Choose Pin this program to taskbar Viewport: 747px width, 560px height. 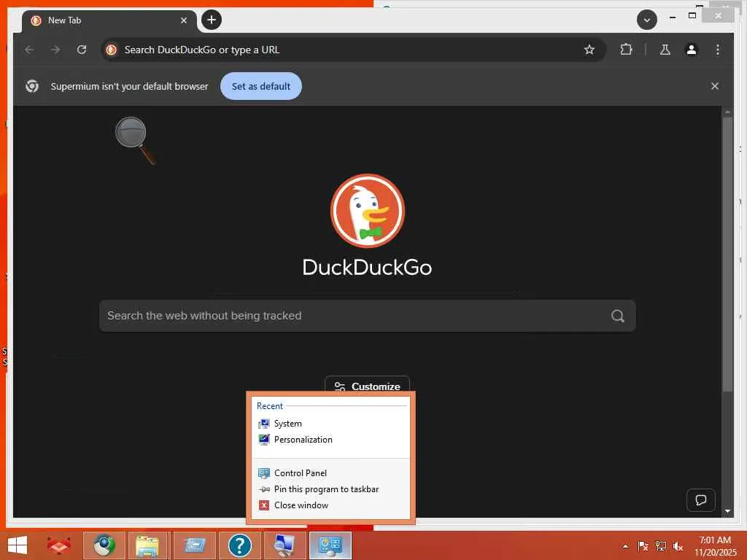pos(330,489)
